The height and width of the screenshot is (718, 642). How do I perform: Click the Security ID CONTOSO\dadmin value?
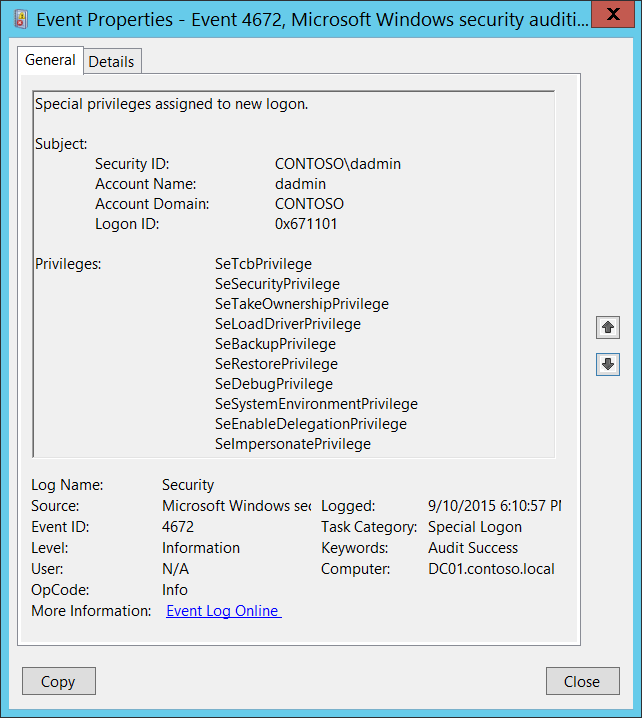pyautogui.click(x=338, y=164)
